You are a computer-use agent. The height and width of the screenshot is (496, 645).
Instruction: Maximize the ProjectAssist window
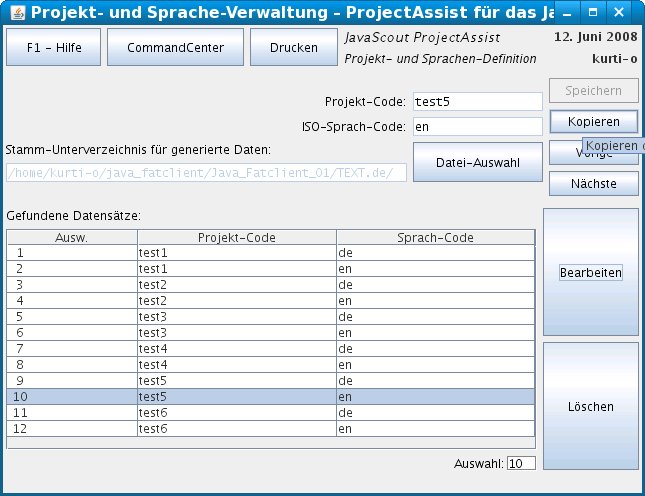(x=593, y=13)
